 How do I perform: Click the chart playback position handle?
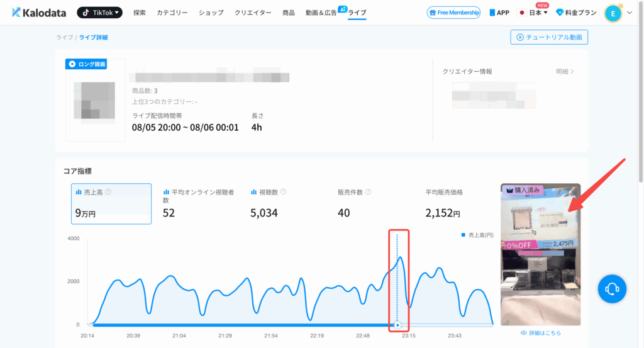click(397, 325)
